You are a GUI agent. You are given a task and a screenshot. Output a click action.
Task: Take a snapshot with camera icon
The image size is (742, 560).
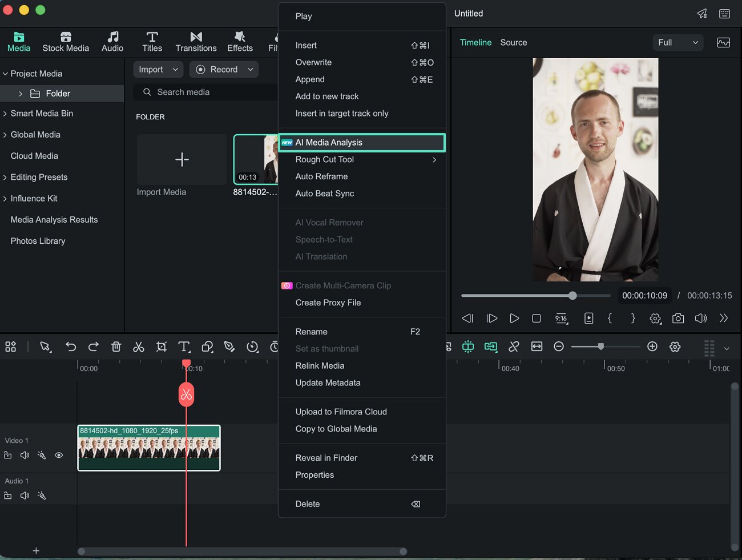click(x=678, y=319)
